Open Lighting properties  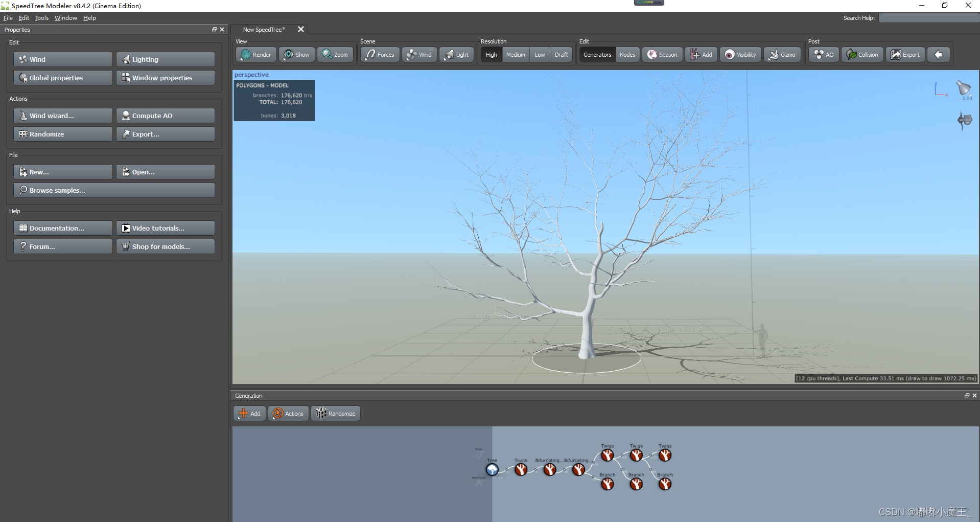click(x=166, y=59)
